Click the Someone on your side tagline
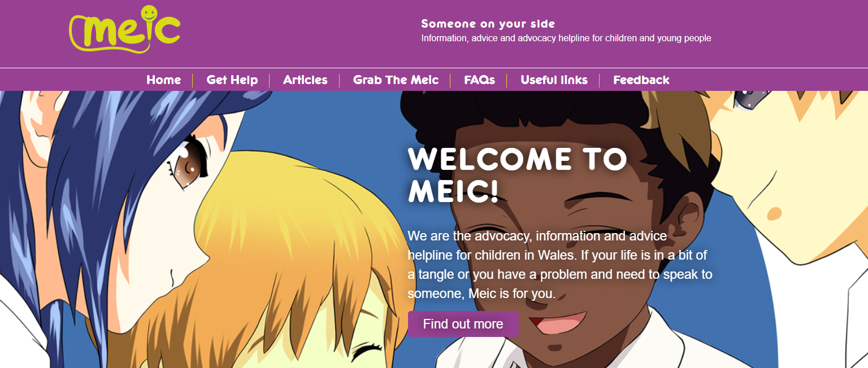The width and height of the screenshot is (868, 368). pos(488,24)
